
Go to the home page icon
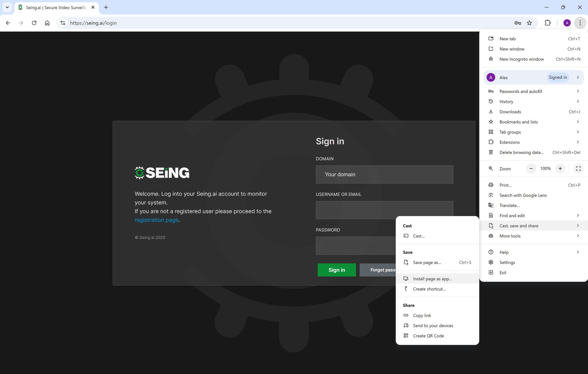(47, 23)
